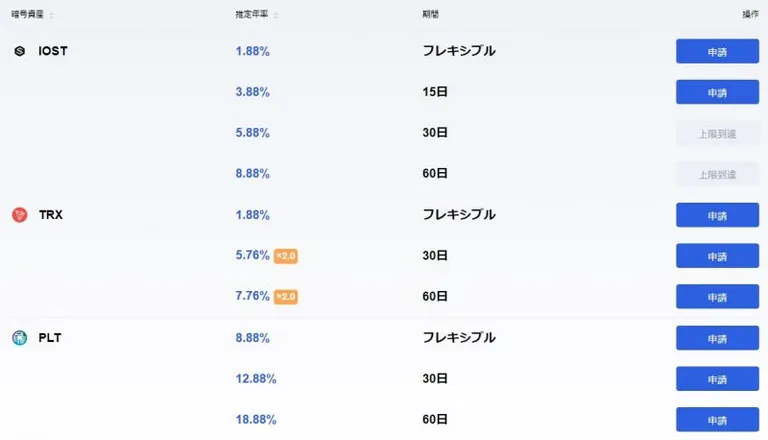
Task: Apply for the TRX フレキシブル plan
Action: 718,215
